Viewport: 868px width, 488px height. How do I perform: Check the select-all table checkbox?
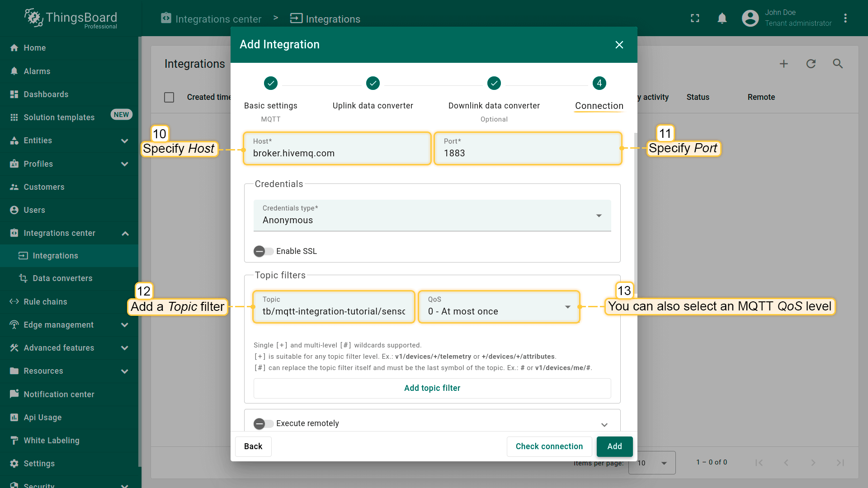(x=169, y=97)
